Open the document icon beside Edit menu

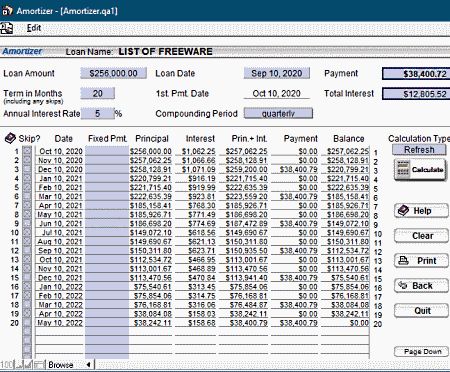click(6, 28)
